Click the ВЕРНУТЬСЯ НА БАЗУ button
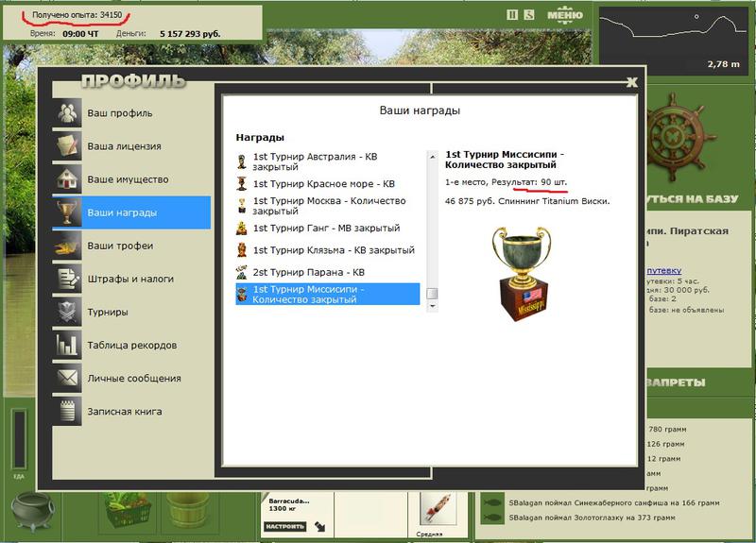This screenshot has height=543, width=756. pyautogui.click(x=692, y=199)
